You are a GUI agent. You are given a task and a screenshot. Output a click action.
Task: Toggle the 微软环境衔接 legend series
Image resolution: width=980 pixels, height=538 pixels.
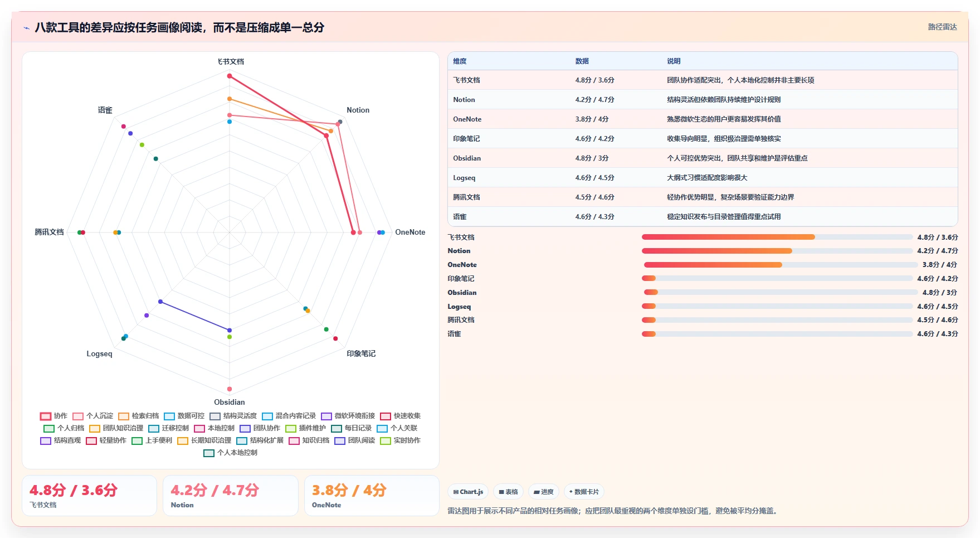348,416
